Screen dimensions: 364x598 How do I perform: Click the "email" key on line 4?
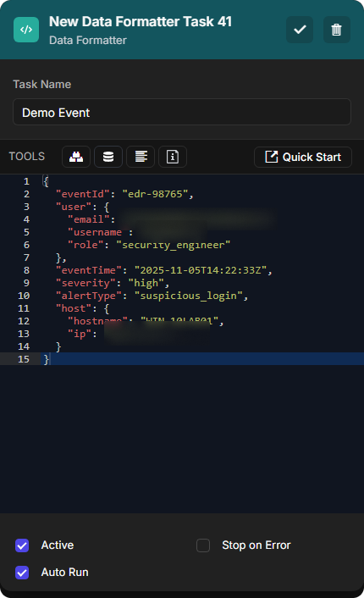coord(88,219)
